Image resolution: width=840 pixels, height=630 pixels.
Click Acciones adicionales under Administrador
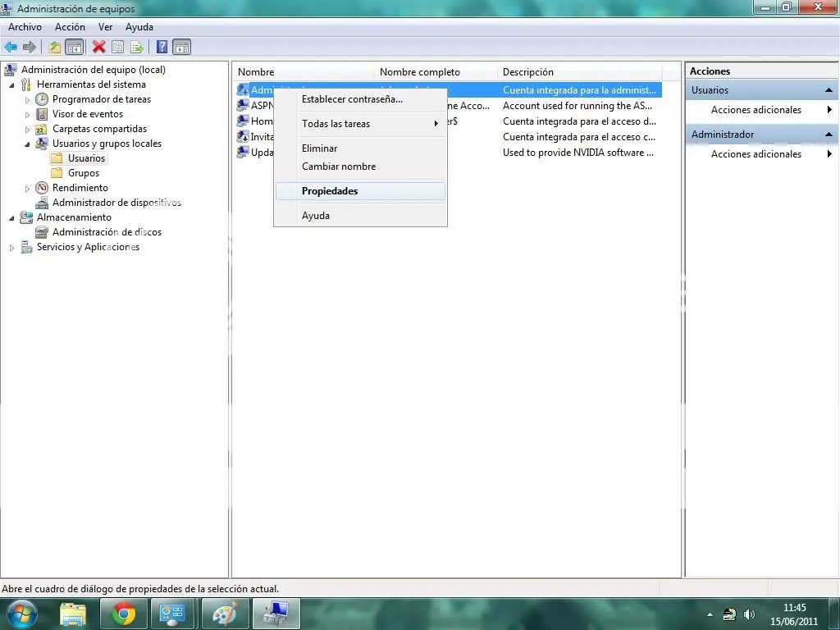click(756, 154)
